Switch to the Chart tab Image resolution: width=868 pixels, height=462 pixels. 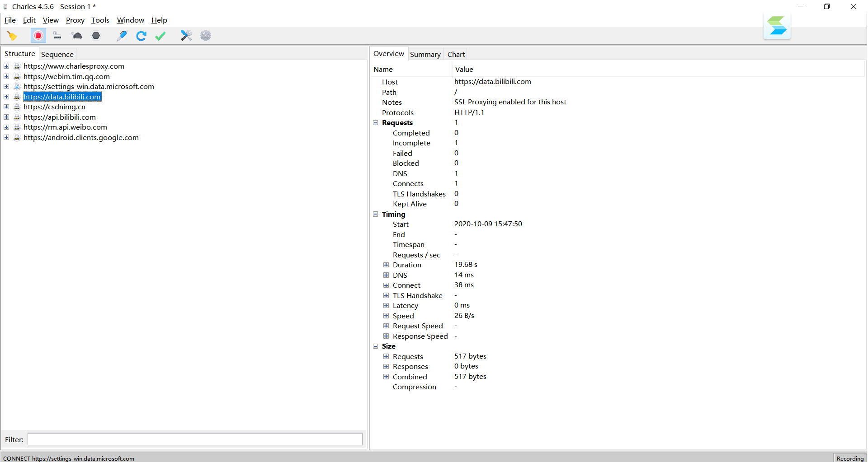click(x=456, y=54)
